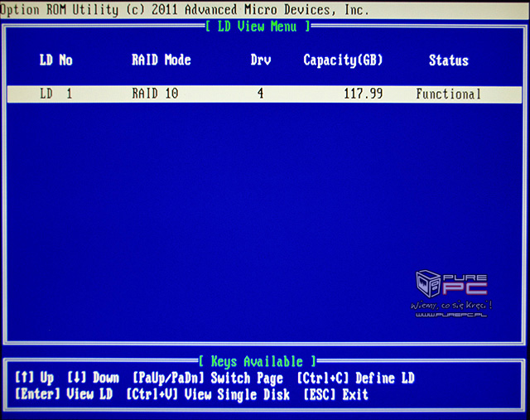
Task: Click the 'RAID Mode' column header
Action: [161, 60]
